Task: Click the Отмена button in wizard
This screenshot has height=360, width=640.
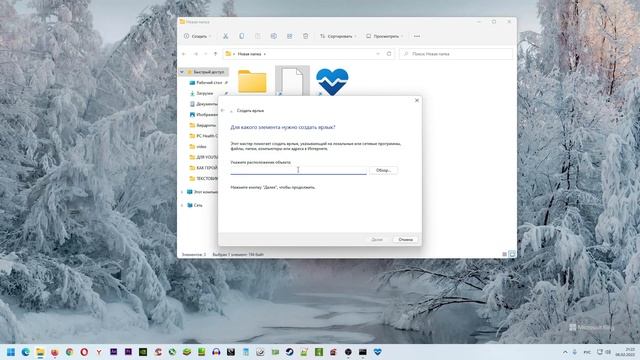Action: pos(405,240)
